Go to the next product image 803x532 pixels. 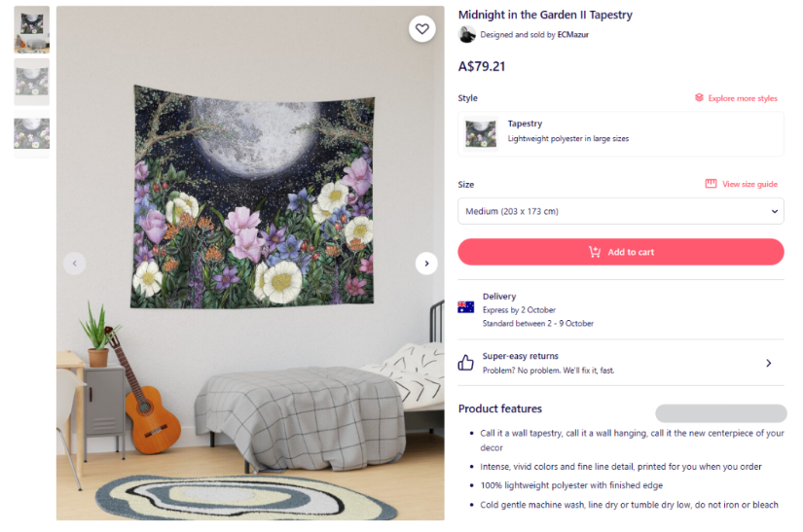tap(426, 264)
